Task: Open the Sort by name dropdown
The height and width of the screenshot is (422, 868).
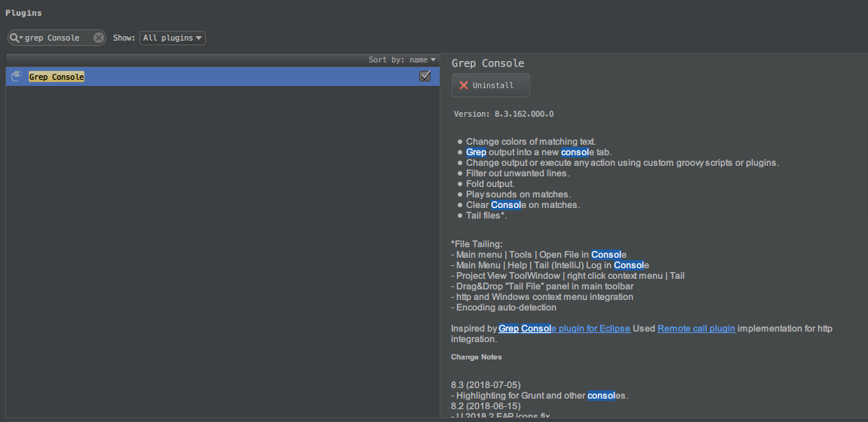Action: tap(402, 60)
